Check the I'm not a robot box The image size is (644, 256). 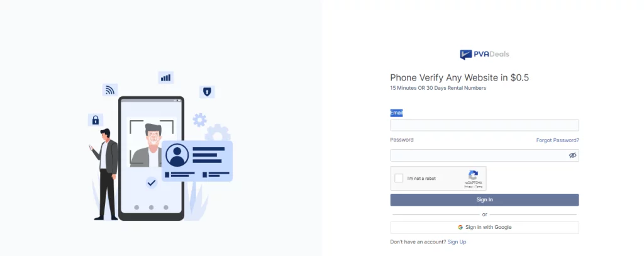(398, 179)
